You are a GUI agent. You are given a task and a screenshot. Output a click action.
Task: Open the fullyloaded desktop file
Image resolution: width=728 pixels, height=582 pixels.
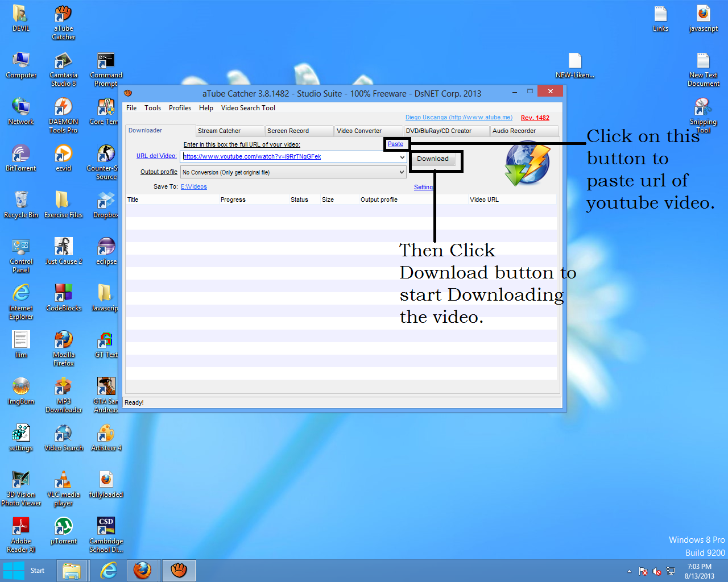pos(106,485)
